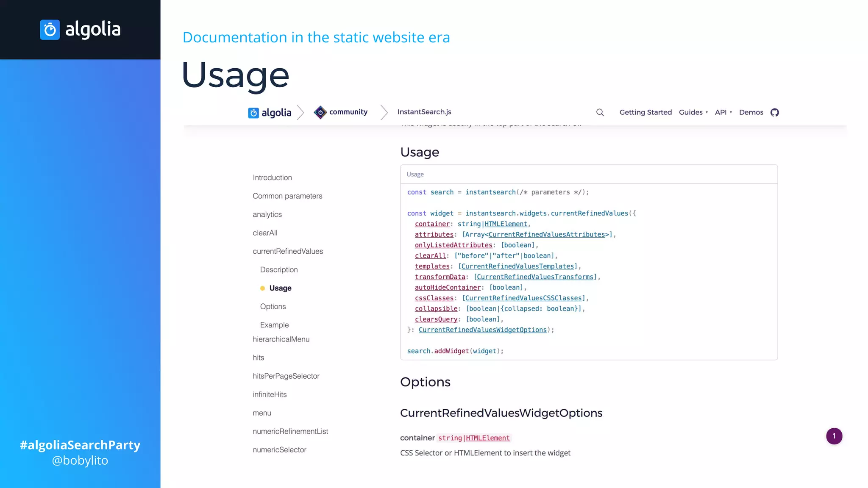Go to InstantSearch.js breadcrumb
Image resolution: width=868 pixels, height=488 pixels.
point(424,112)
